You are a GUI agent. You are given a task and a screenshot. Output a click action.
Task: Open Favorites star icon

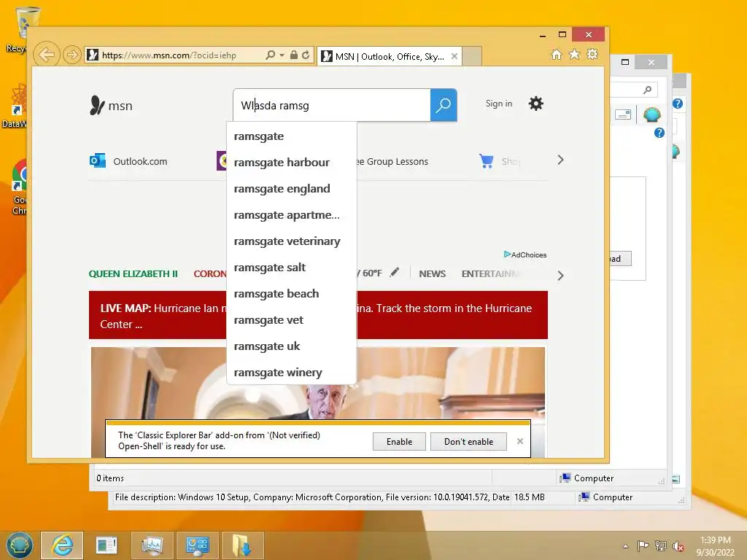[575, 54]
